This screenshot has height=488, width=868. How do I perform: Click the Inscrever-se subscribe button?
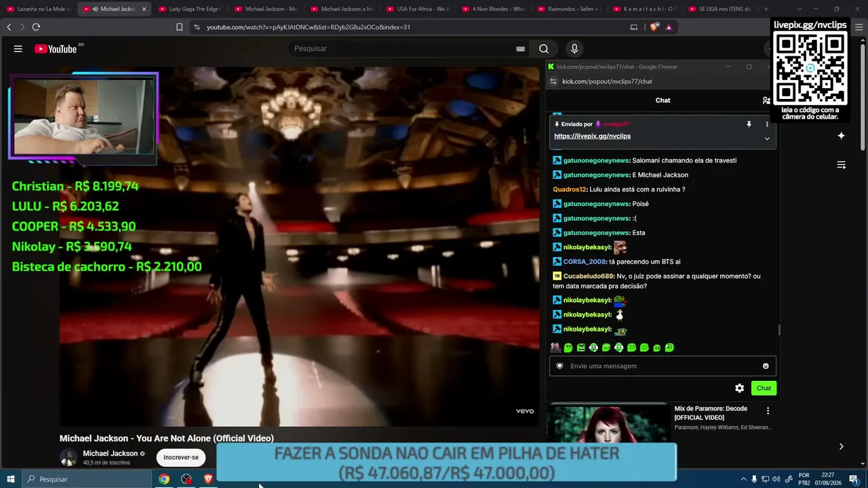pyautogui.click(x=181, y=457)
